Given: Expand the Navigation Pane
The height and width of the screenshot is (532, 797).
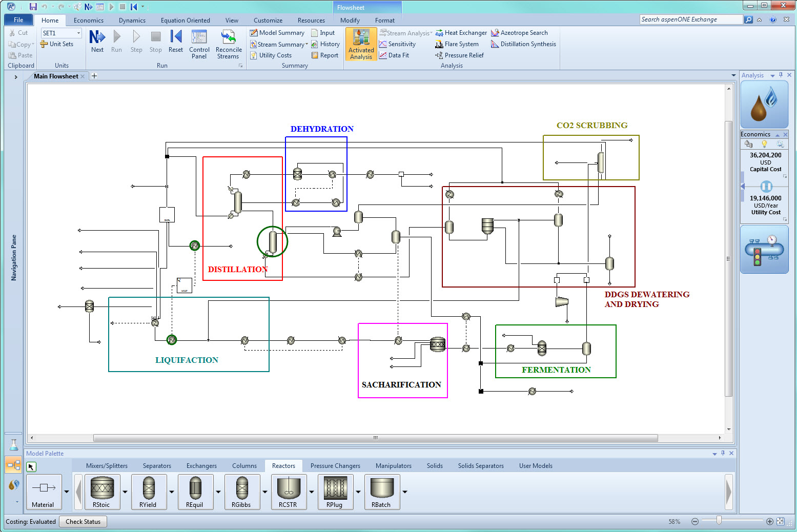Looking at the screenshot, I should point(16,77).
